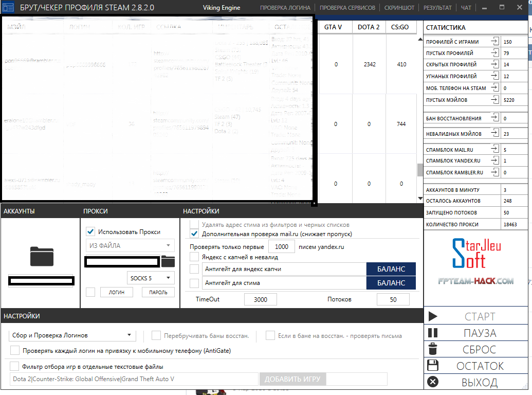Enable Удалять адрес стима из фильтров
Image resolution: width=532 pixels, height=395 pixels.
[194, 224]
